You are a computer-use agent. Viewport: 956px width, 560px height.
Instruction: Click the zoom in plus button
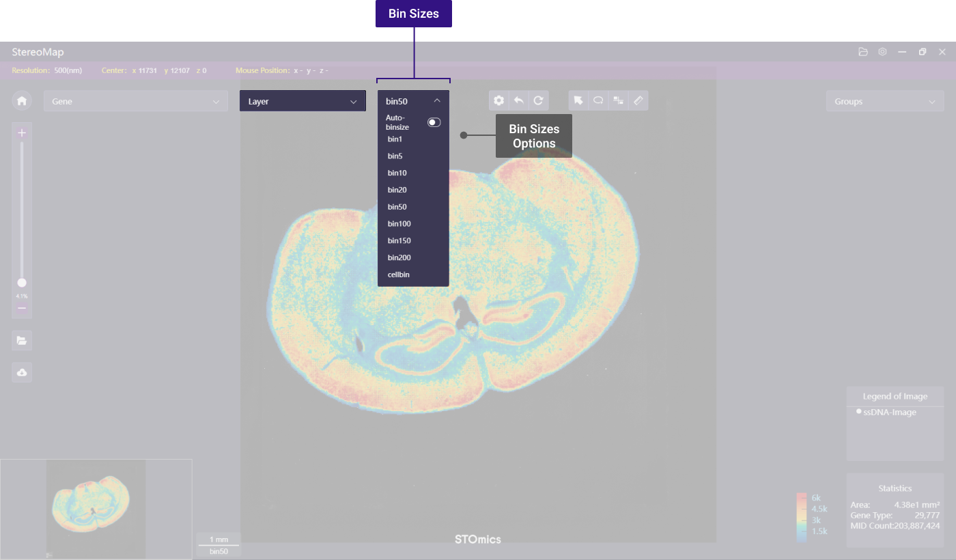pos(22,133)
